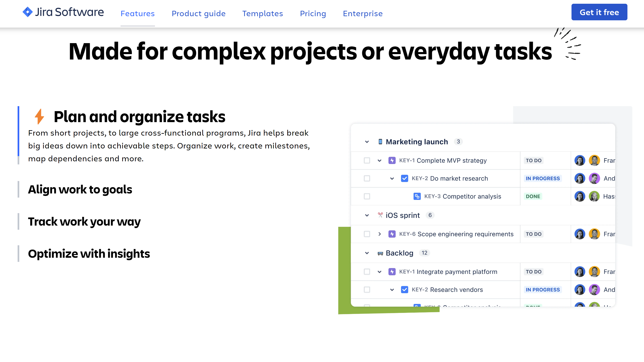Click the Get it free button
644x362 pixels.
click(x=599, y=12)
